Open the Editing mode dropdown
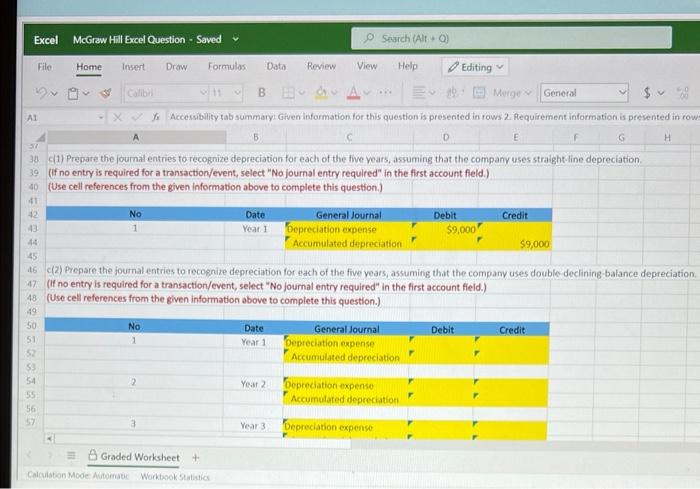The height and width of the screenshot is (489, 700). [x=475, y=67]
